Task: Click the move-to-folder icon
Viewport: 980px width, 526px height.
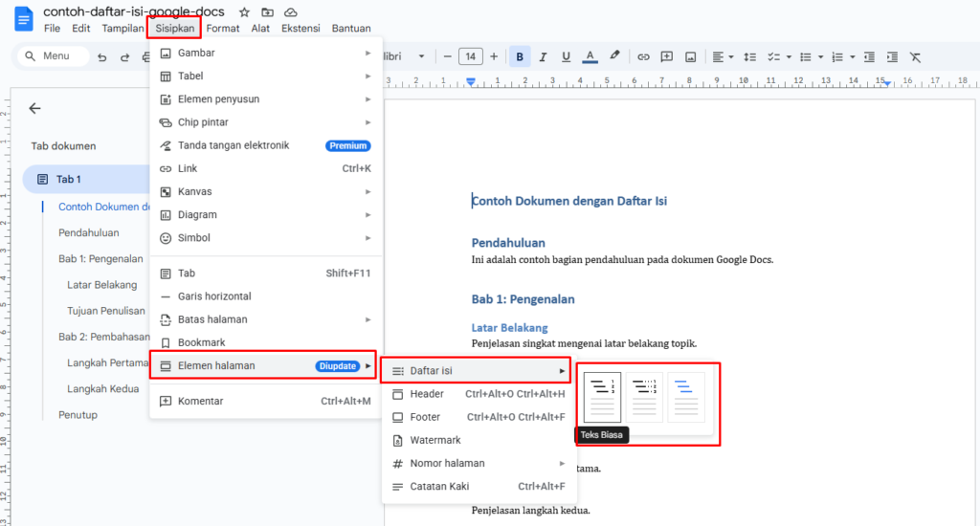Action: 268,12
